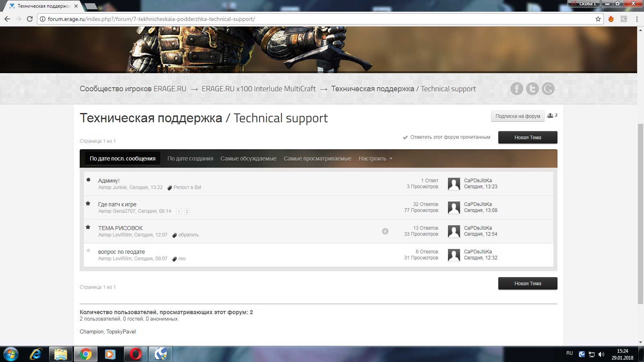This screenshot has width=644, height=362.
Task: Click the browser back arrow
Action: 7,19
